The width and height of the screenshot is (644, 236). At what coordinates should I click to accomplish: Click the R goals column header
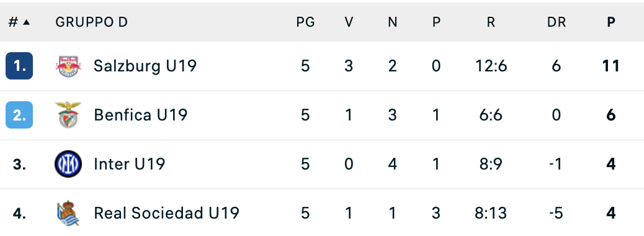[491, 22]
